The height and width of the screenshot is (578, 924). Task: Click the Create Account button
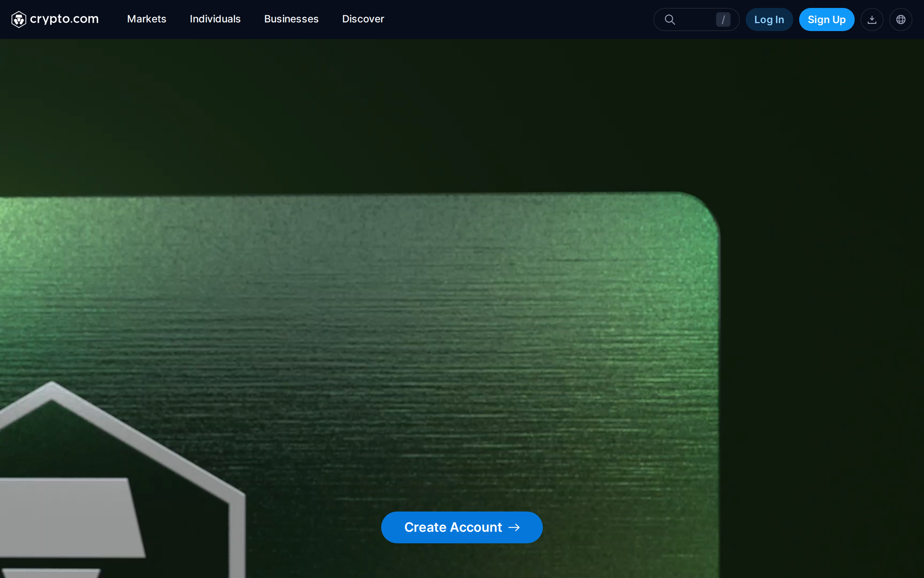click(x=462, y=527)
